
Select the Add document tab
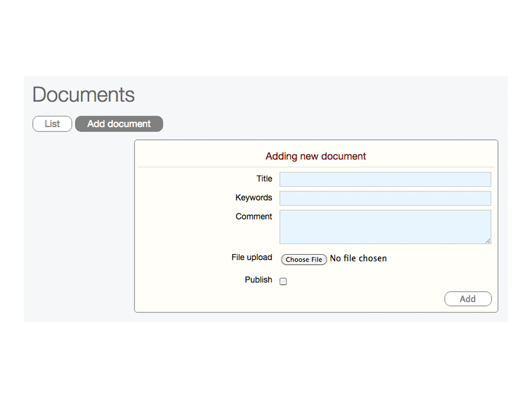click(x=119, y=124)
